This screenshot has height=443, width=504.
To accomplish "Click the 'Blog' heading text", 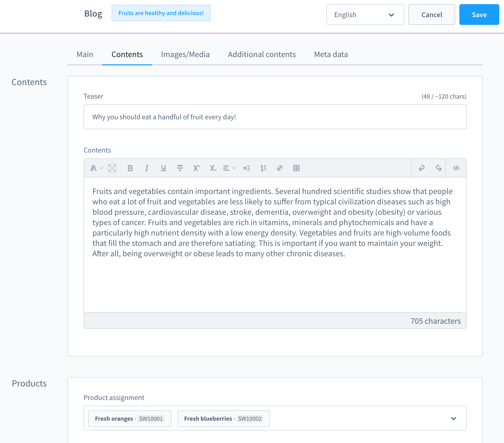I will click(93, 13).
